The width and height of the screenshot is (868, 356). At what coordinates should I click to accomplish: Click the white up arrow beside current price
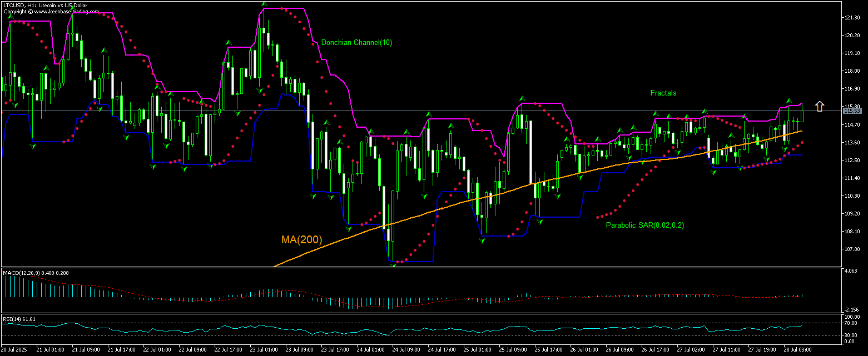819,106
